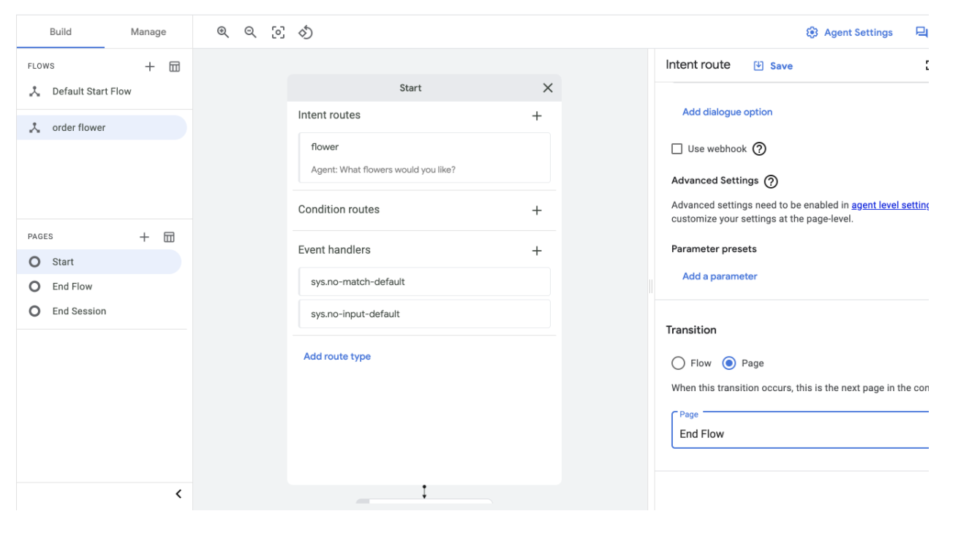
Task: Open the flows table view icon
Action: pyautogui.click(x=175, y=67)
